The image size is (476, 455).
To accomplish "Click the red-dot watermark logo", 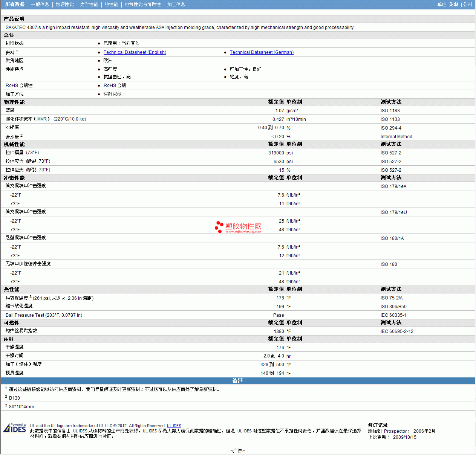I will tap(219, 227).
